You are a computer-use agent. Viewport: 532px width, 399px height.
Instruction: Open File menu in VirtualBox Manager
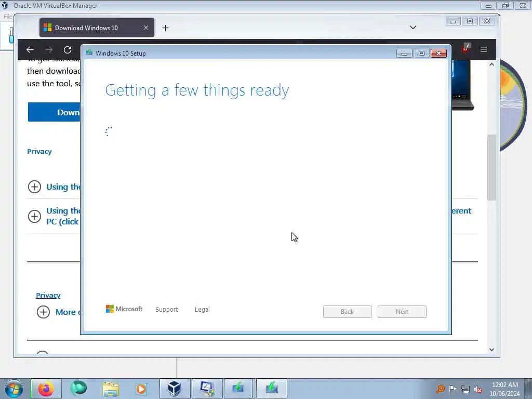click(7, 16)
